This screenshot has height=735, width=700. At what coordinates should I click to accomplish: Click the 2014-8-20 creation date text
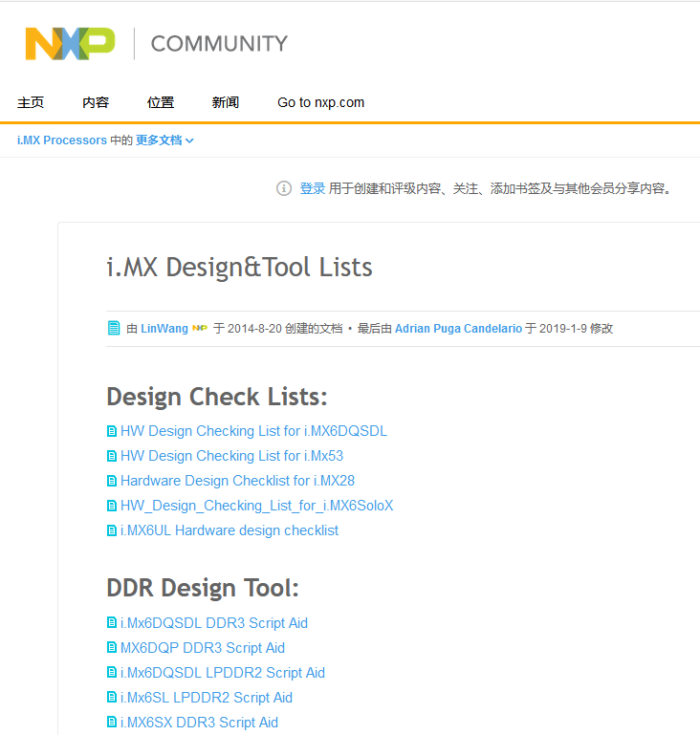pos(254,328)
